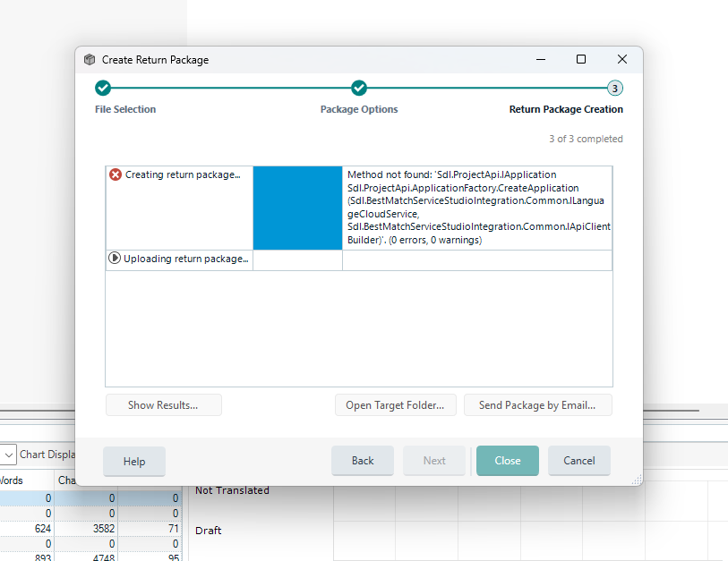Go Back to the previous wizard step

coord(363,461)
